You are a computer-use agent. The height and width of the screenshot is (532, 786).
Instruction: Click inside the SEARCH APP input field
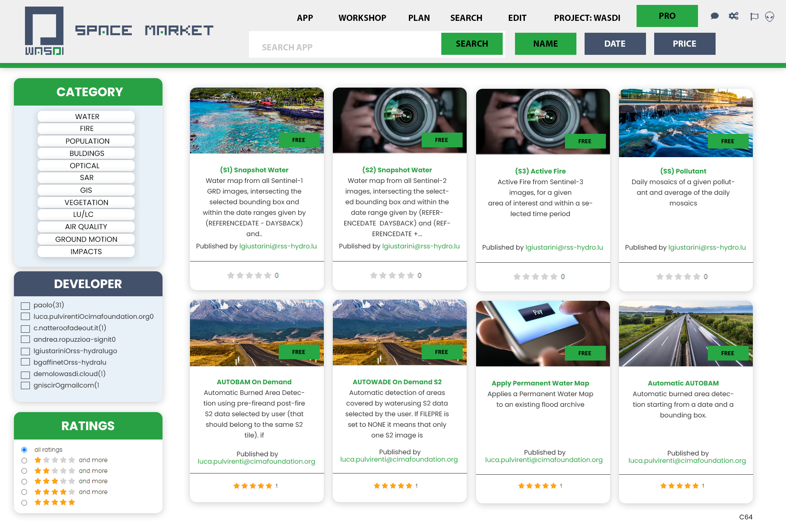344,47
